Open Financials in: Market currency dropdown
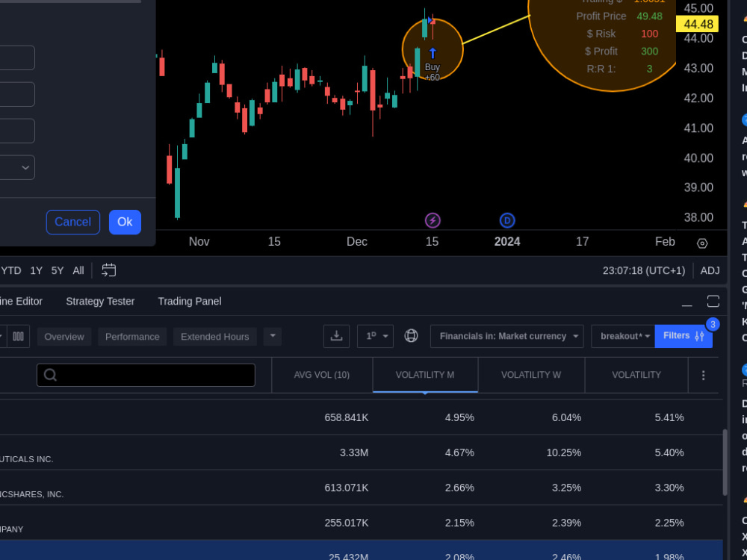Screen dimensions: 747x560 [507, 336]
